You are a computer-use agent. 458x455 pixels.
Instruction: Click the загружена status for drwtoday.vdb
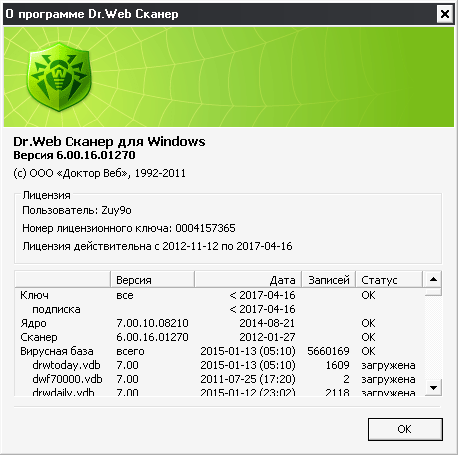388,365
